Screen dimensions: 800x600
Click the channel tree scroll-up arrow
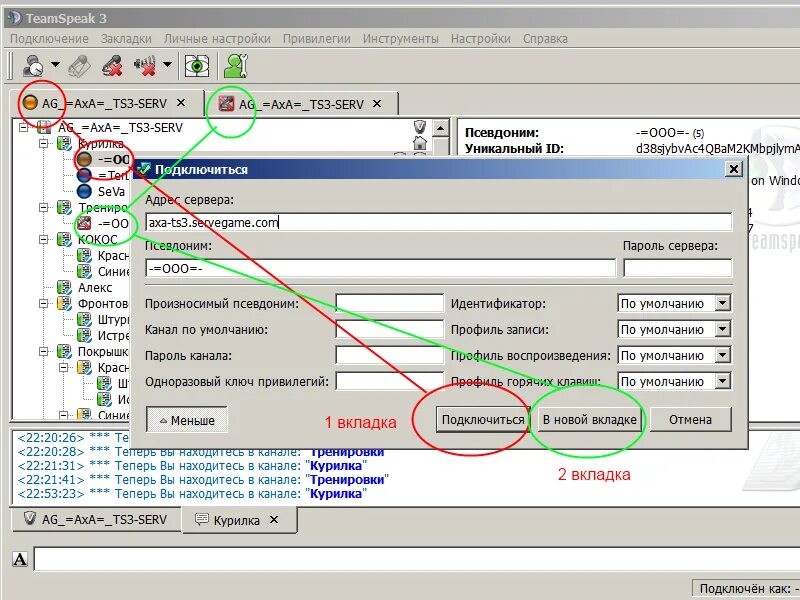pos(440,128)
